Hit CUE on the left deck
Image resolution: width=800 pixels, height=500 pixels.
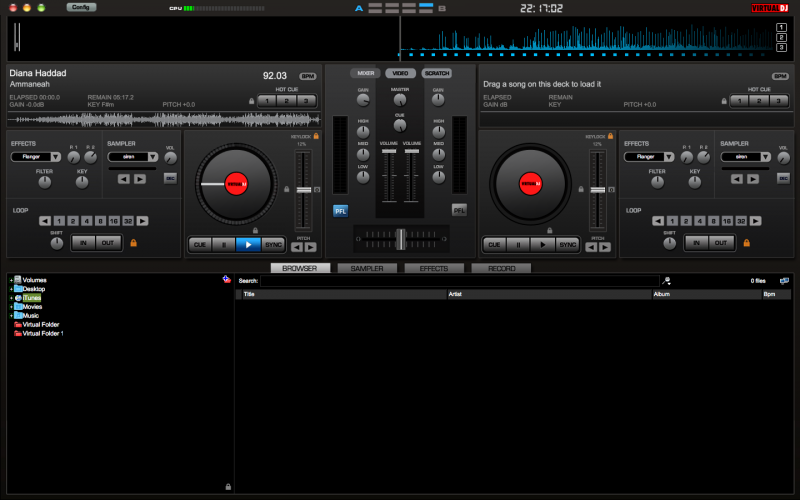click(199, 244)
